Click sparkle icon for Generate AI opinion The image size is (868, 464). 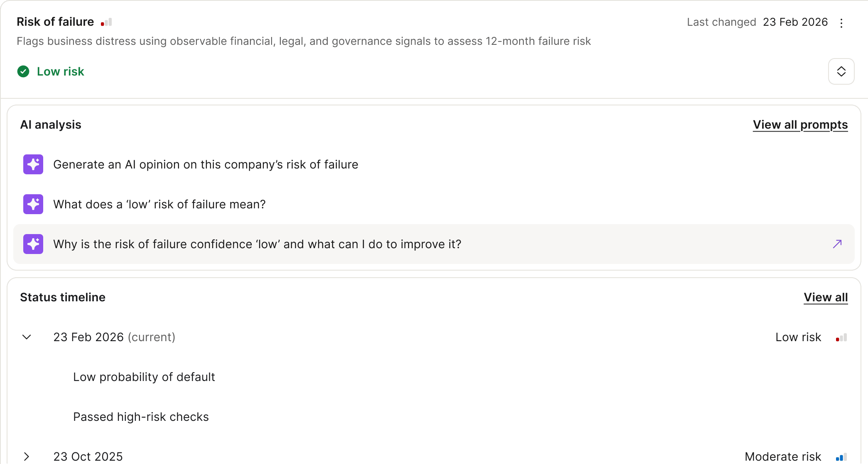coord(33,164)
